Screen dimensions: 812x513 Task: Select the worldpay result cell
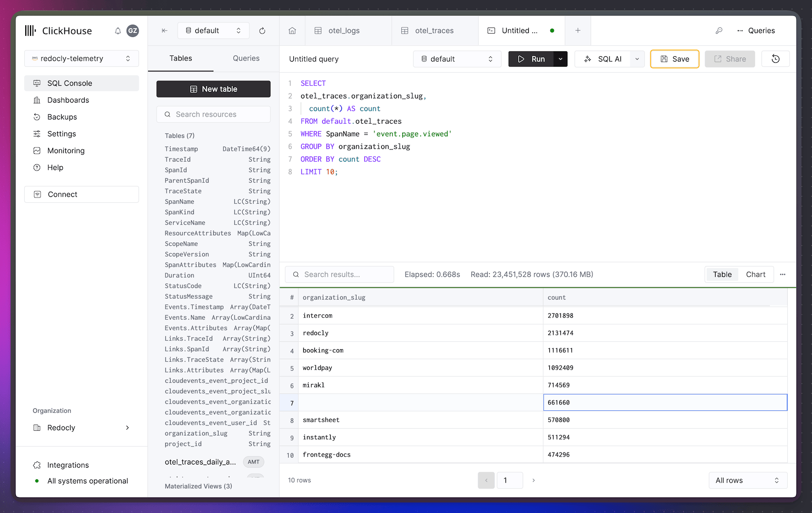[421, 368]
